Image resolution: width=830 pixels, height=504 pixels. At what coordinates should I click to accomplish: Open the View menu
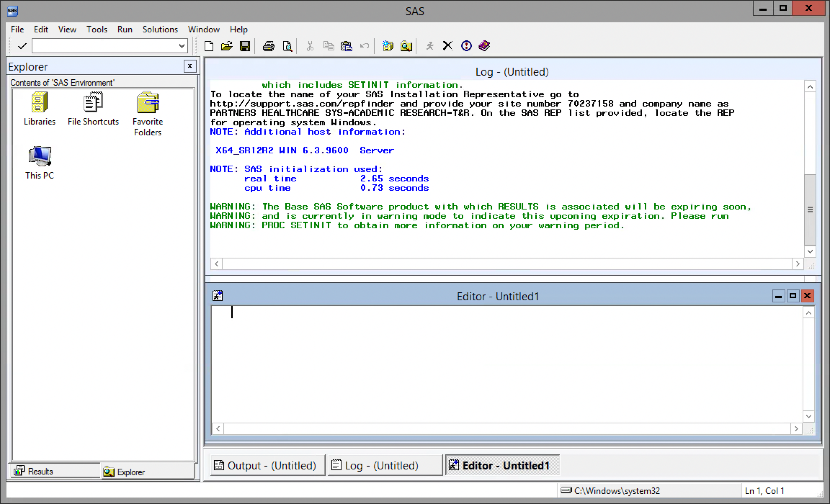pos(67,30)
